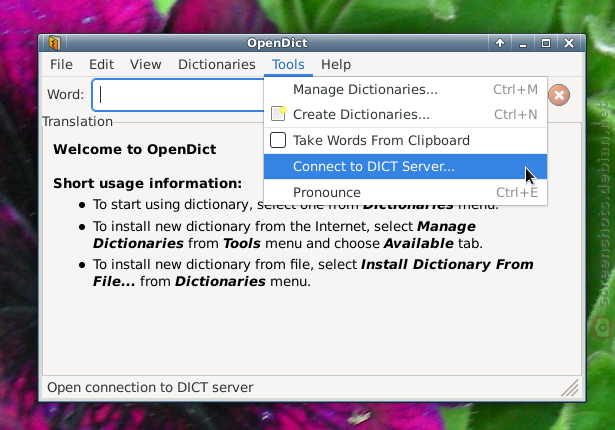The image size is (615, 430).
Task: Click the Create Dictionaries new-document icon
Action: tap(278, 114)
